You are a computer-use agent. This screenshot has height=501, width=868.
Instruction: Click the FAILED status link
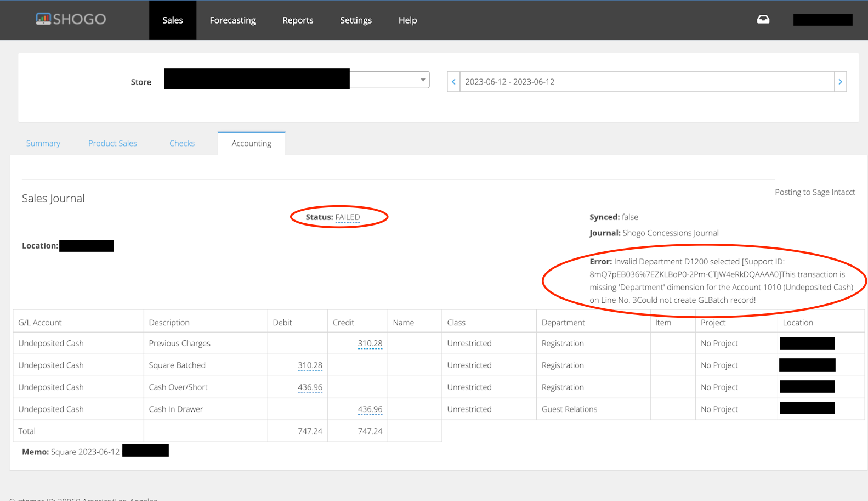pos(348,217)
